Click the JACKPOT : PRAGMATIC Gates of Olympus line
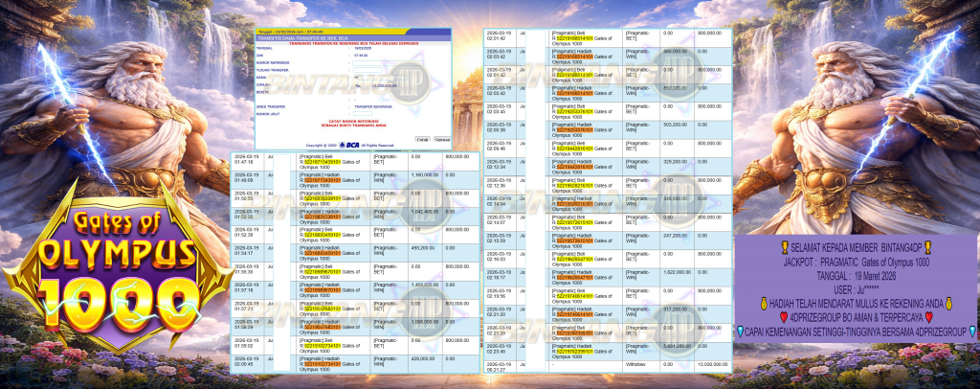This screenshot has height=389, width=980. 856,263
